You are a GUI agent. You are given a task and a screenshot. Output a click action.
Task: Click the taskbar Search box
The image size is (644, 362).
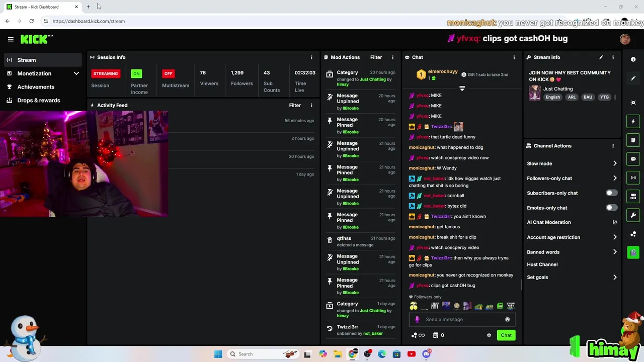coord(262,354)
